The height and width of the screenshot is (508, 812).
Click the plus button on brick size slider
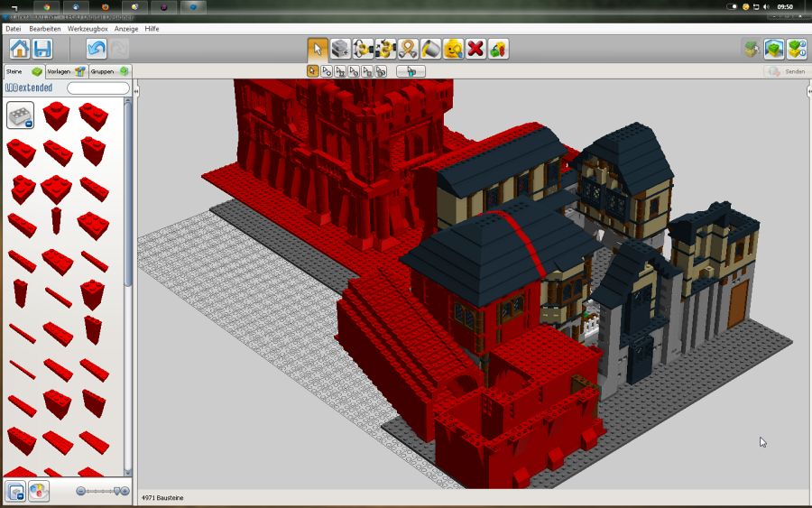(125, 491)
